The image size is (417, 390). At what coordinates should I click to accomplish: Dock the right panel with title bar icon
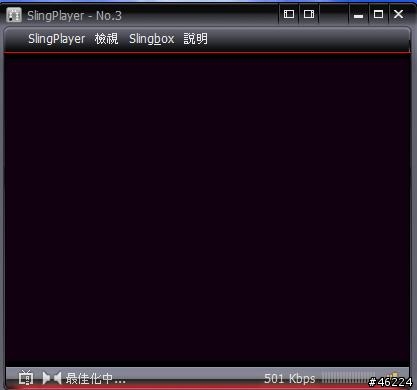(309, 14)
